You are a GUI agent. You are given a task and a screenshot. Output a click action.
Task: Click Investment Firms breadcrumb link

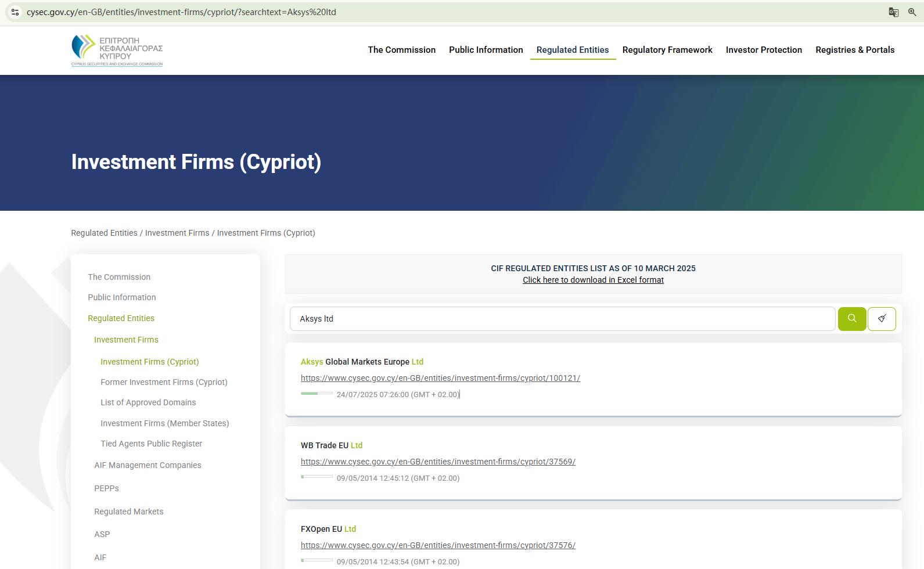click(x=177, y=233)
